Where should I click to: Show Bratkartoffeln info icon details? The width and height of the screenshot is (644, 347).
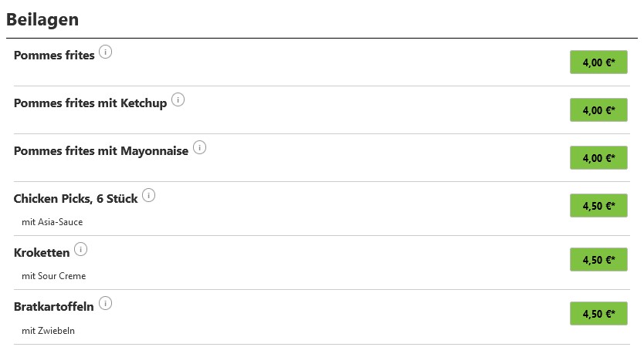click(x=105, y=304)
